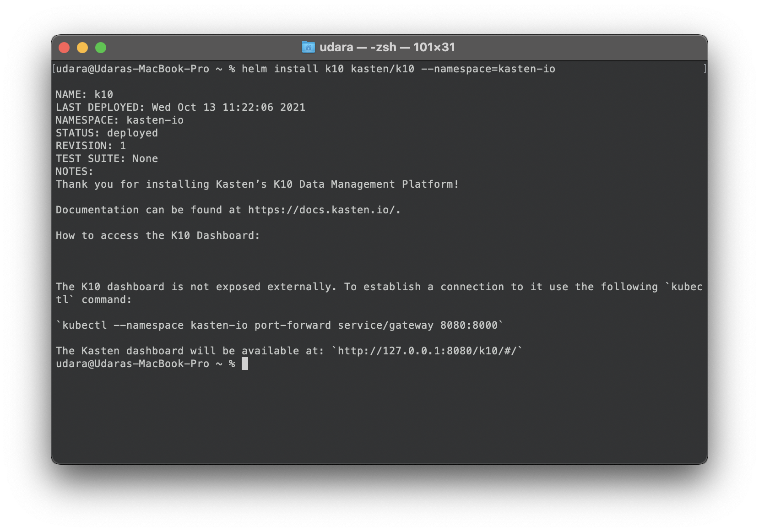This screenshot has height=532, width=759.
Task: Click the 'Thank you for installing' message line
Action: point(257,185)
